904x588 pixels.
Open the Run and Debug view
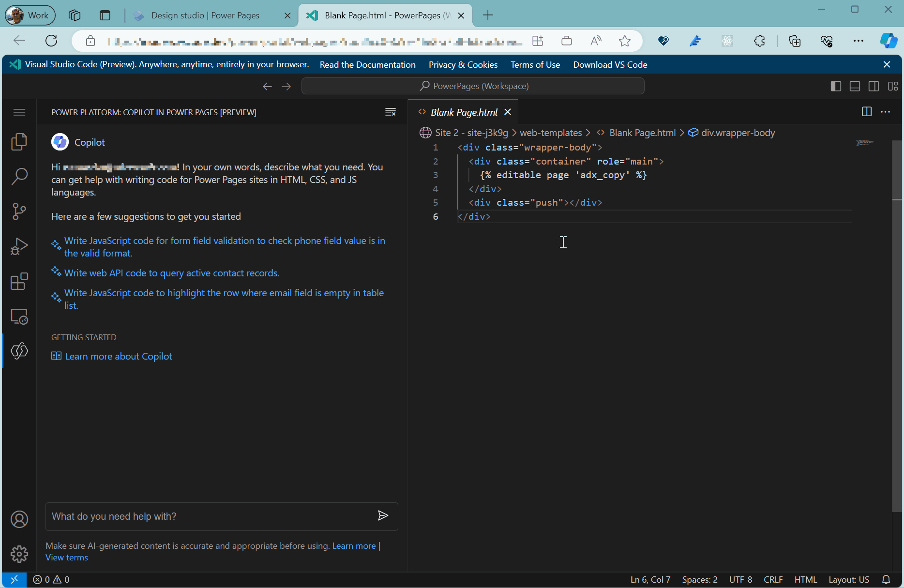pyautogui.click(x=19, y=246)
